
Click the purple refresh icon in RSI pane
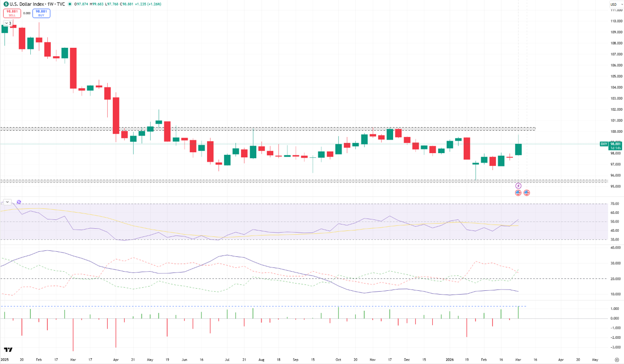[x=19, y=202]
